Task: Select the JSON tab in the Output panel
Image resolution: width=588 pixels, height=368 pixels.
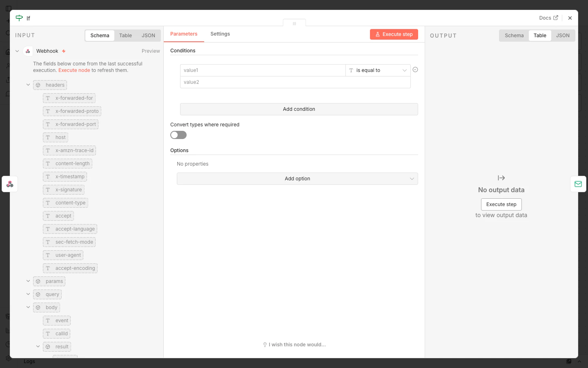Action: (x=563, y=36)
